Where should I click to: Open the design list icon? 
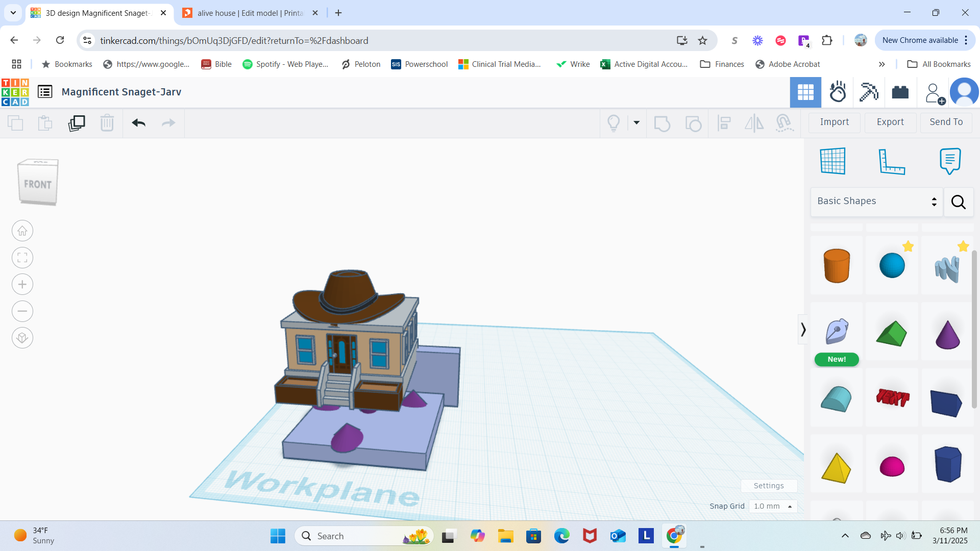click(x=45, y=92)
